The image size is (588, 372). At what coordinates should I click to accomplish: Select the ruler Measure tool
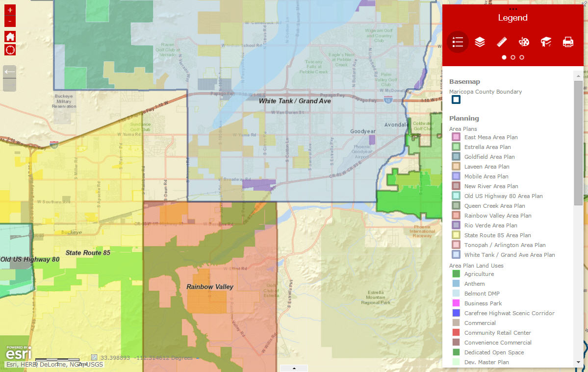tap(502, 42)
